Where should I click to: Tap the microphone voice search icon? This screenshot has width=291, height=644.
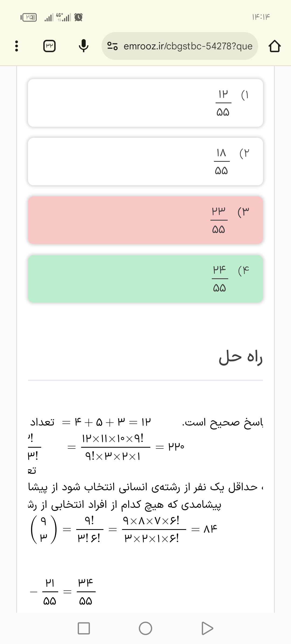[84, 46]
